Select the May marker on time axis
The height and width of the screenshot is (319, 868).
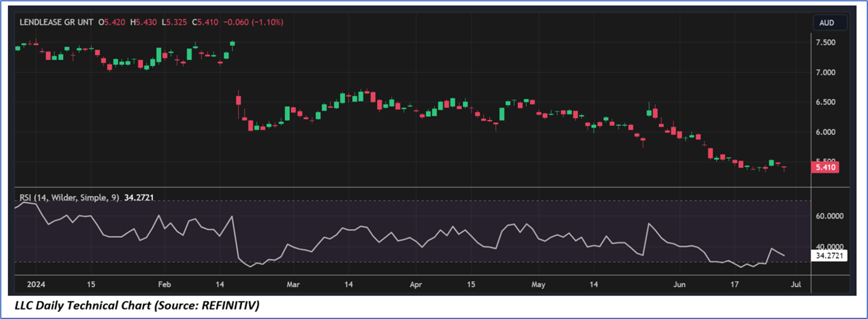pos(538,284)
